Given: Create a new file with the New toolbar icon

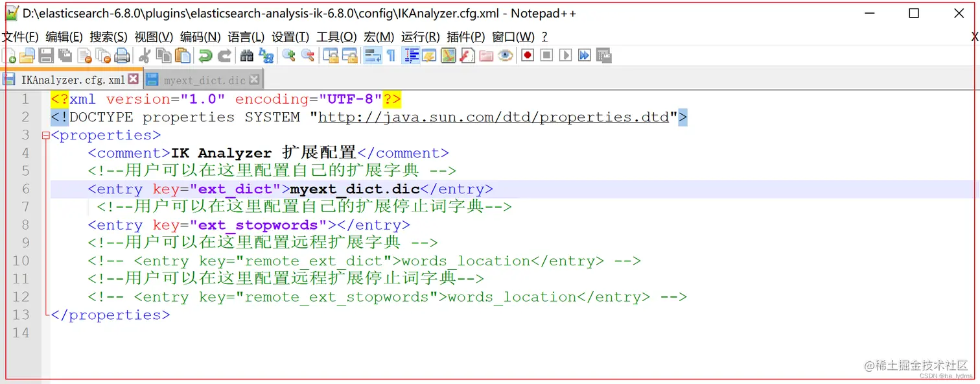Looking at the screenshot, I should pos(9,56).
